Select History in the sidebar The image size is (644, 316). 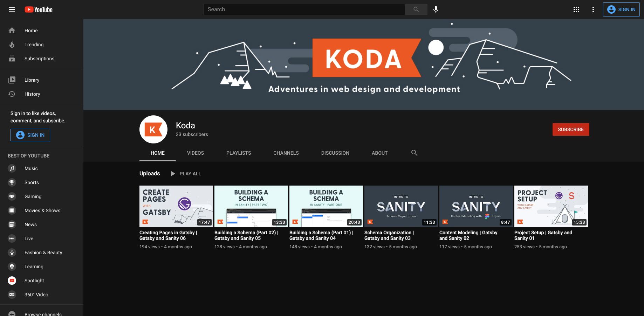click(42, 94)
